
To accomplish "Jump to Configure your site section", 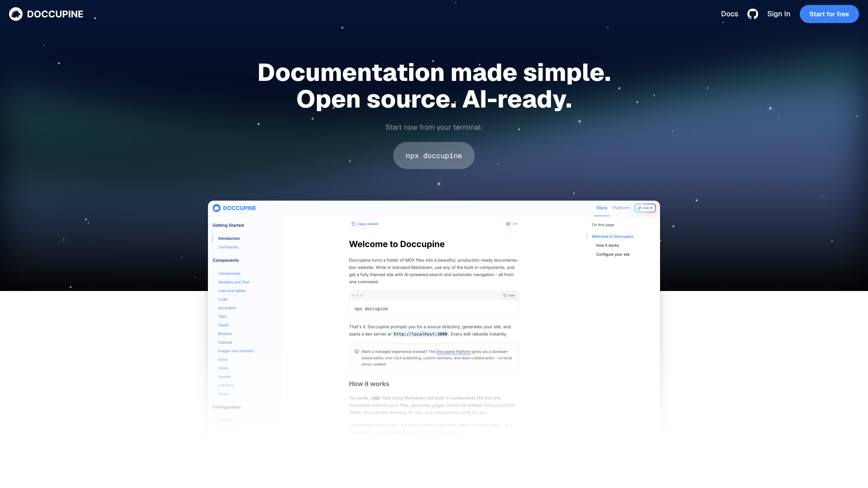I will tap(613, 254).
